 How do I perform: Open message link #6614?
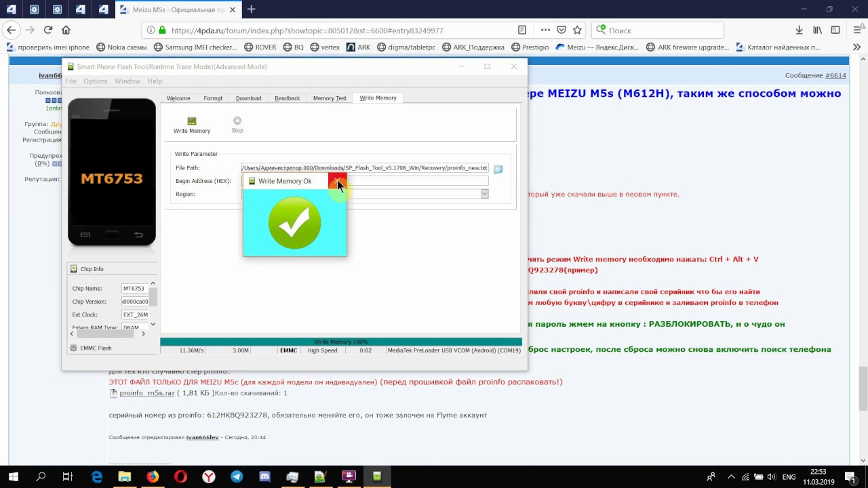pos(835,76)
